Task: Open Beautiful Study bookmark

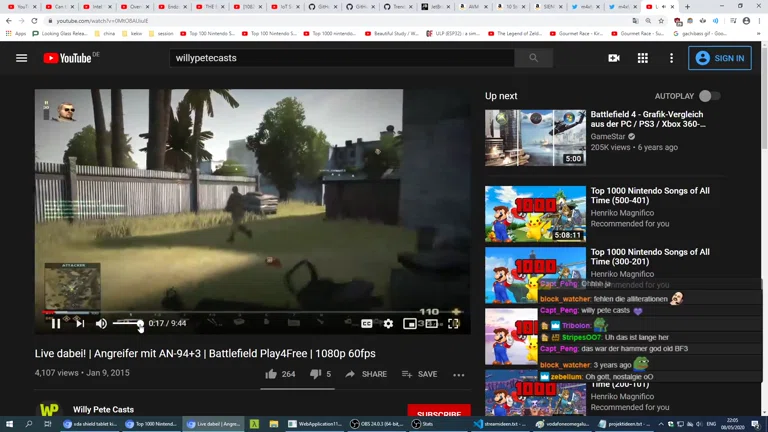Action: point(392,34)
